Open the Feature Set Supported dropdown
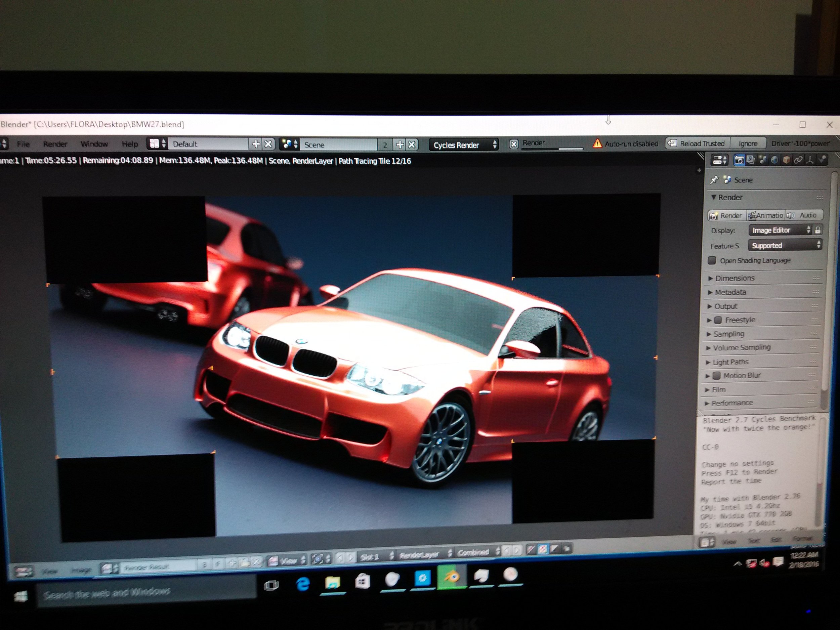Screen dimensions: 840x630 pos(785,245)
